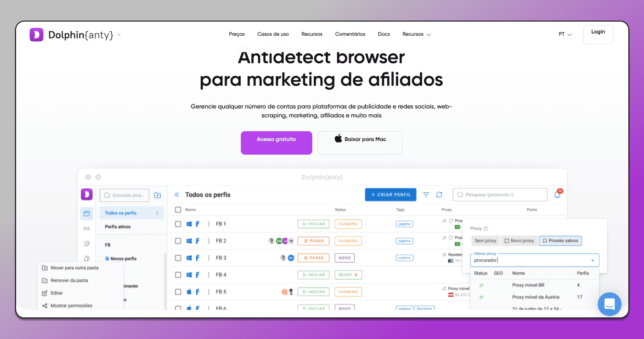Collapse the folder panel with the double chevron
Image resolution: width=644 pixels, height=339 pixels.
tap(177, 195)
